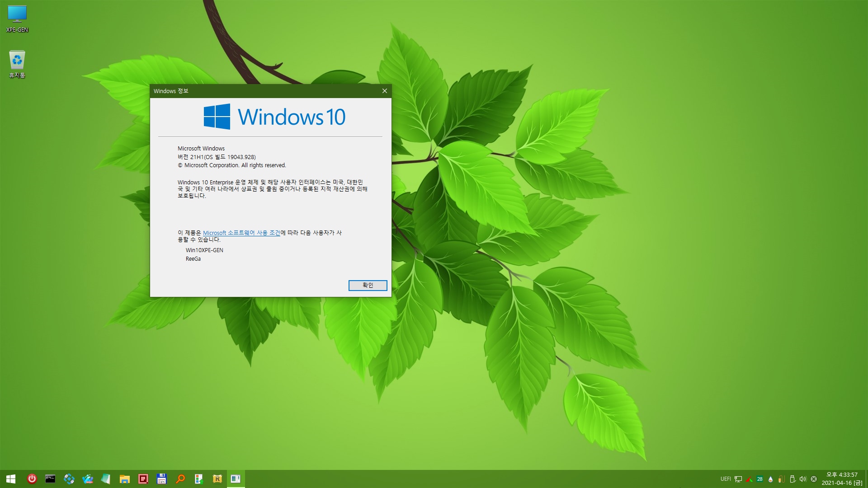The height and width of the screenshot is (488, 868).
Task: Launch the red square pixel-pattern icon
Action: click(x=143, y=479)
